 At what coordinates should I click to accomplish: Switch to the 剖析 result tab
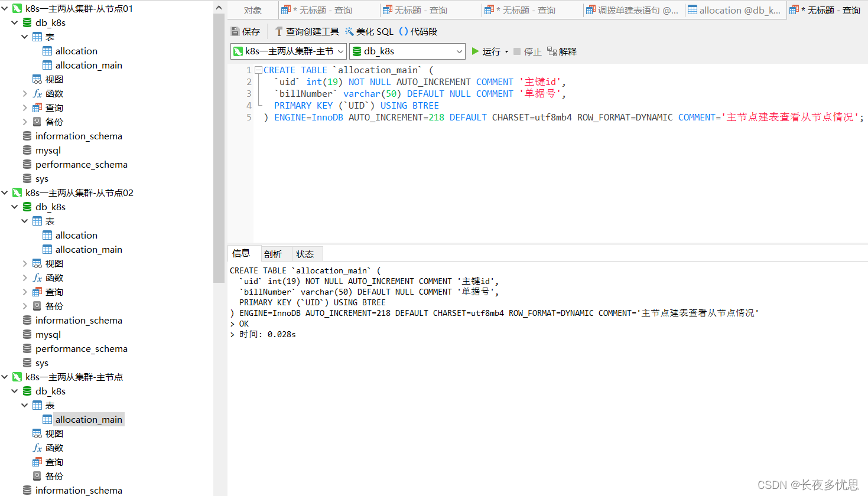pyautogui.click(x=272, y=254)
